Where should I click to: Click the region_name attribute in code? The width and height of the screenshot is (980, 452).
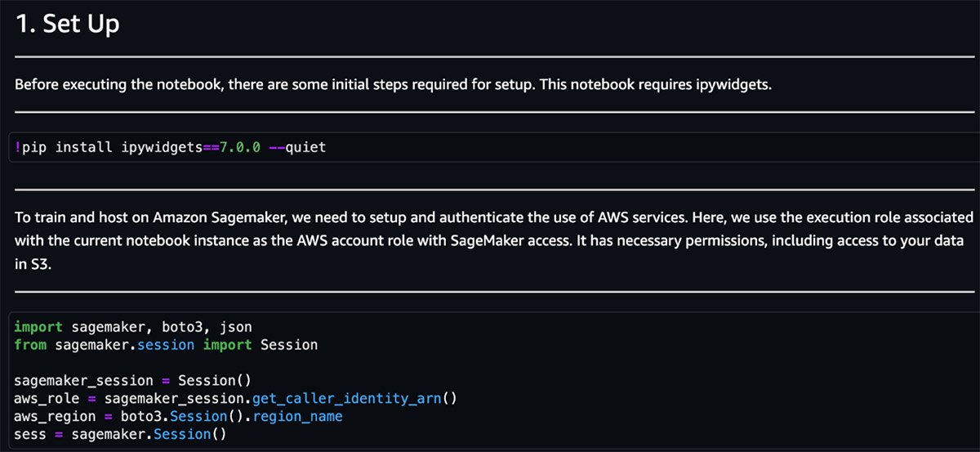299,417
